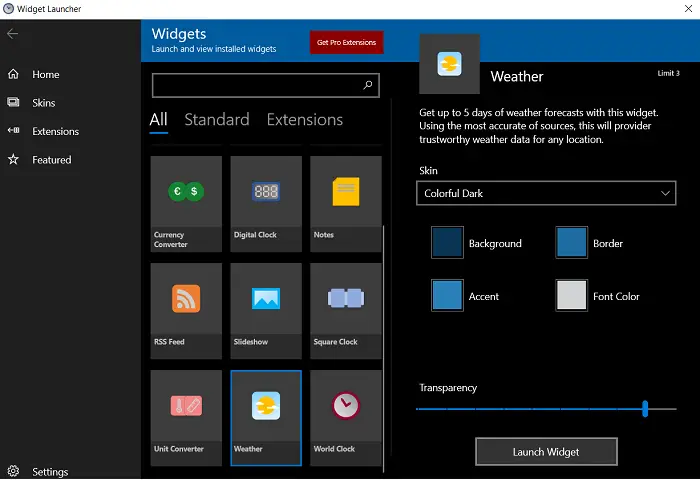Select the Slideshow widget tile
The height and width of the screenshot is (480, 700).
[266, 311]
